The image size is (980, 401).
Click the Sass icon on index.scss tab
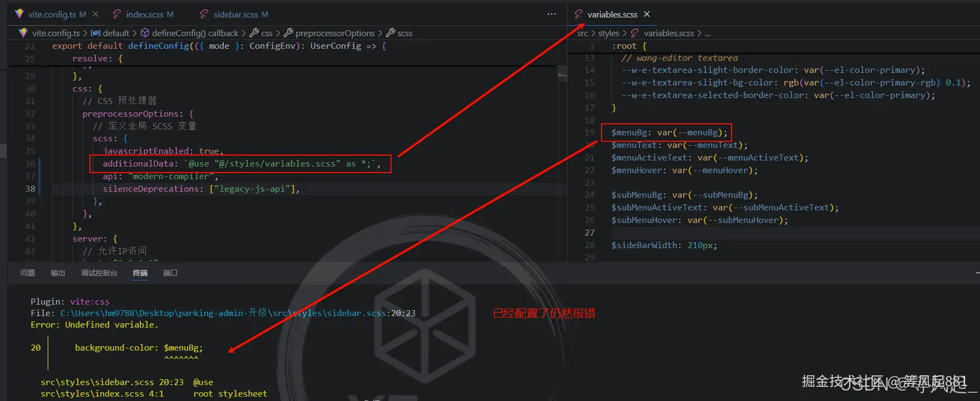(116, 14)
